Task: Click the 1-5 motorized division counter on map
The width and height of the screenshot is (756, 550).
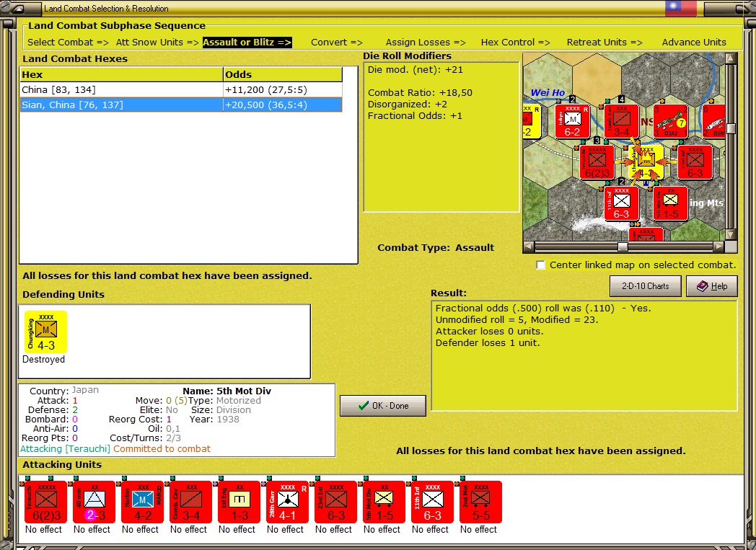Action: click(x=670, y=203)
